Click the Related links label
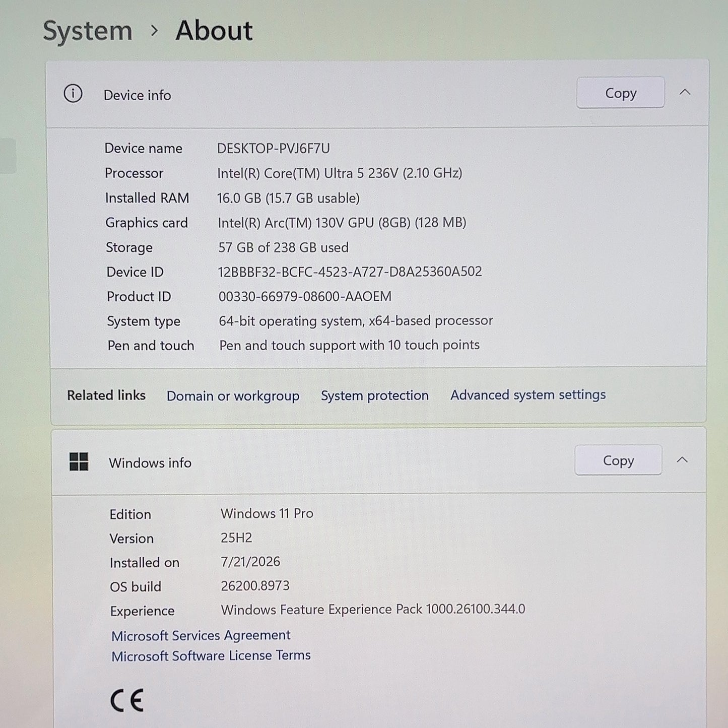 [x=106, y=395]
